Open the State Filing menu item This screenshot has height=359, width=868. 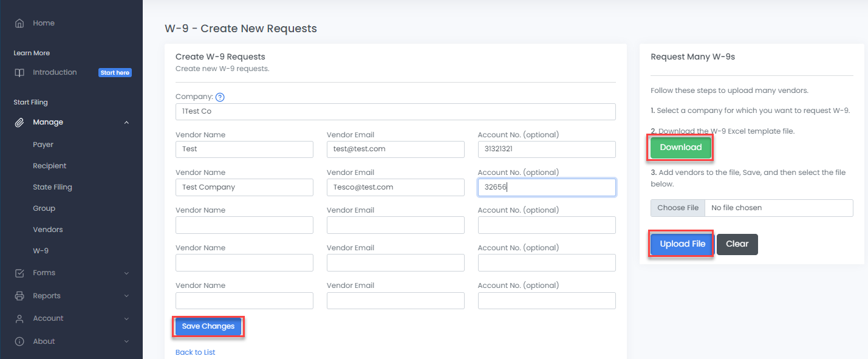(x=52, y=187)
